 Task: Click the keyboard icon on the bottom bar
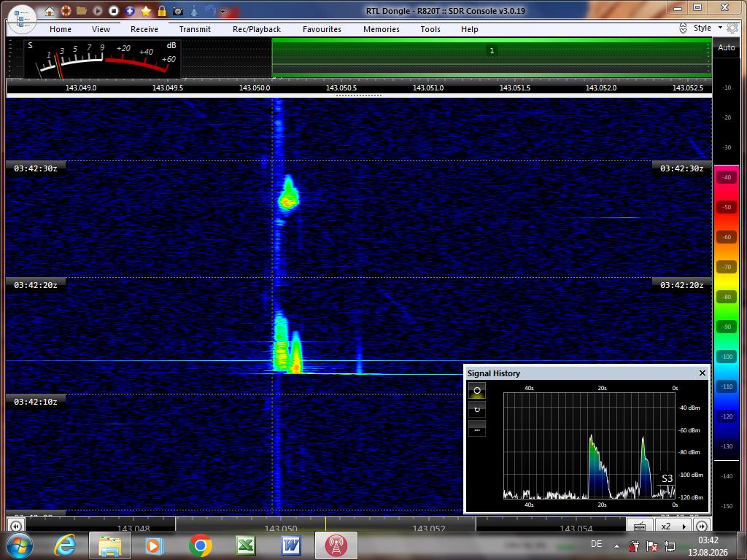click(640, 526)
